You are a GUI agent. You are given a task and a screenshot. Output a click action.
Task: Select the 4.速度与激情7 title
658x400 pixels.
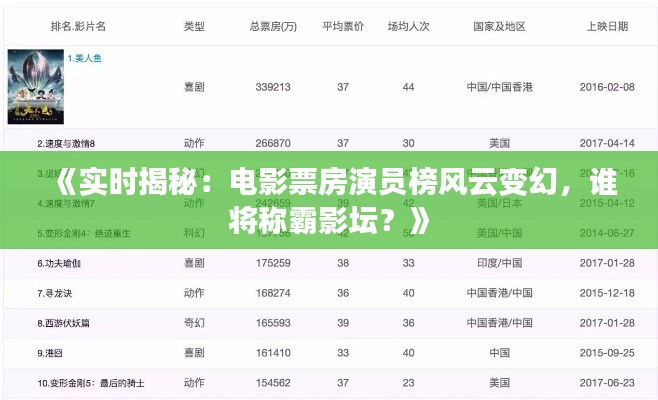[66, 204]
